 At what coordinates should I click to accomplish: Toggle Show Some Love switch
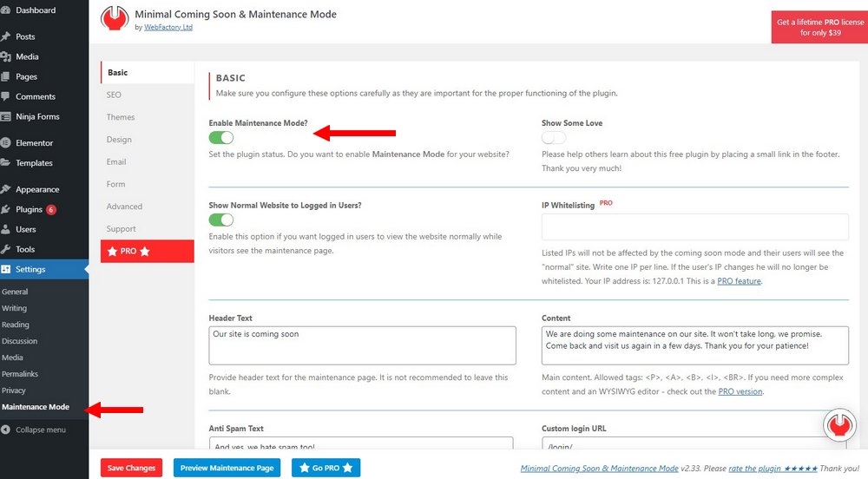554,137
